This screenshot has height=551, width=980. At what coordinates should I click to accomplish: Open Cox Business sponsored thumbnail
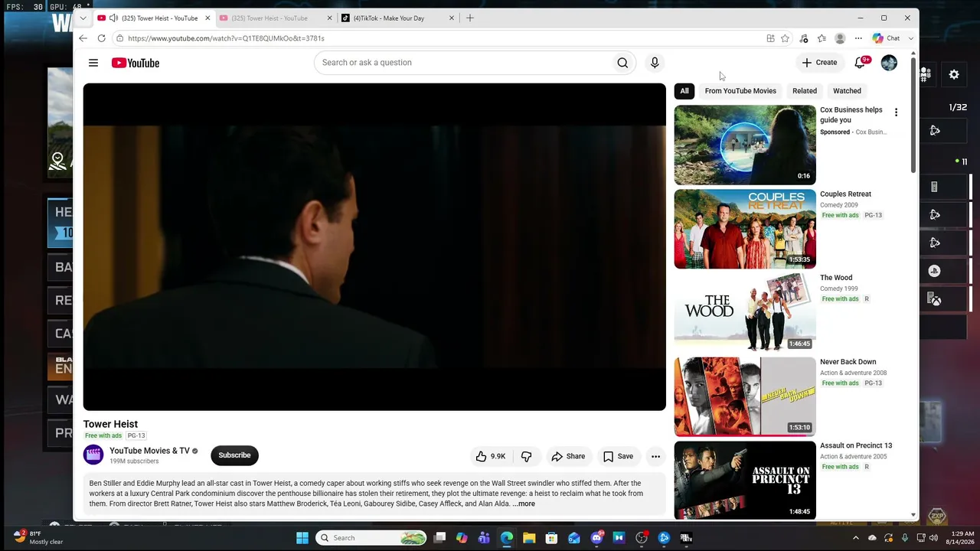745,145
